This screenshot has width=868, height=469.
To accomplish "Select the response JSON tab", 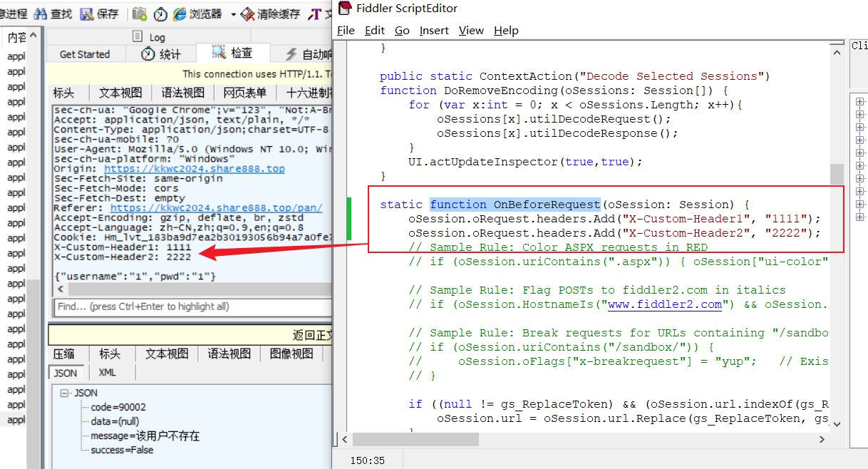I will coord(66,373).
